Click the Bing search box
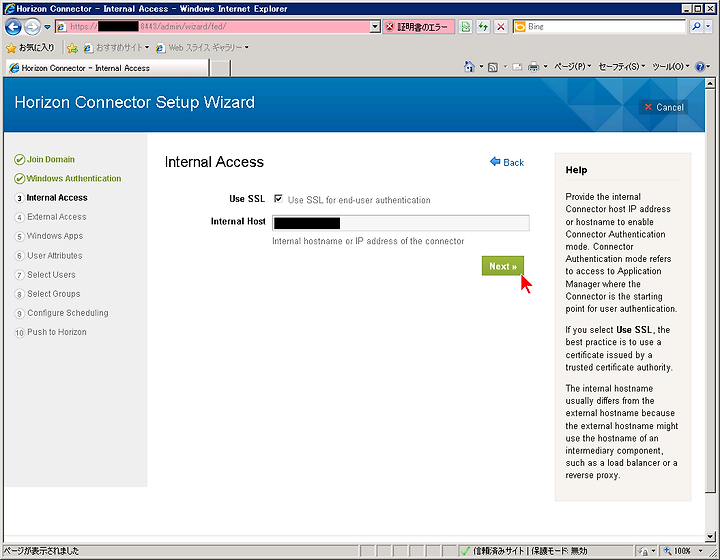Viewport: 720px width, 560px height. pos(599,27)
